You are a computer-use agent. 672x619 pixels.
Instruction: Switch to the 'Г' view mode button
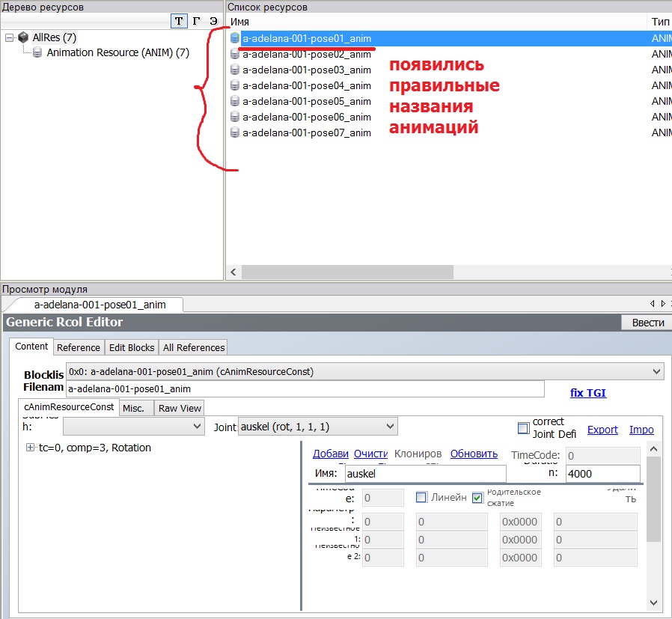(x=197, y=21)
